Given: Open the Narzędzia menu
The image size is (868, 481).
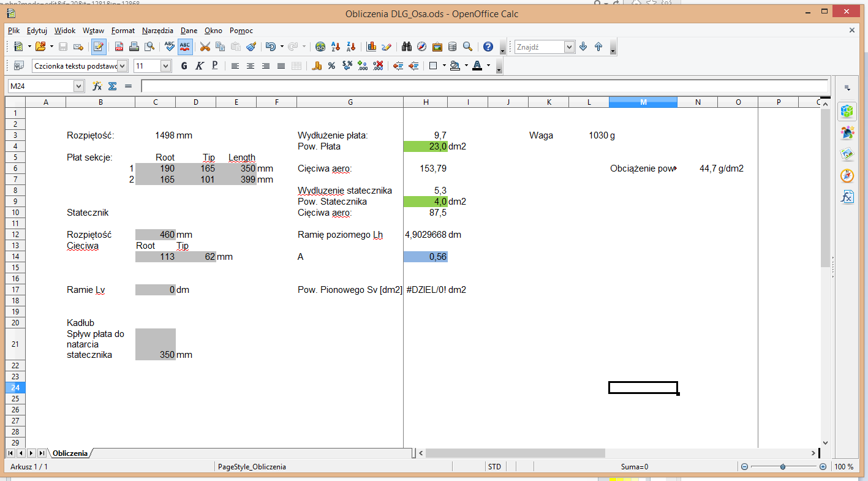Looking at the screenshot, I should pos(157,31).
